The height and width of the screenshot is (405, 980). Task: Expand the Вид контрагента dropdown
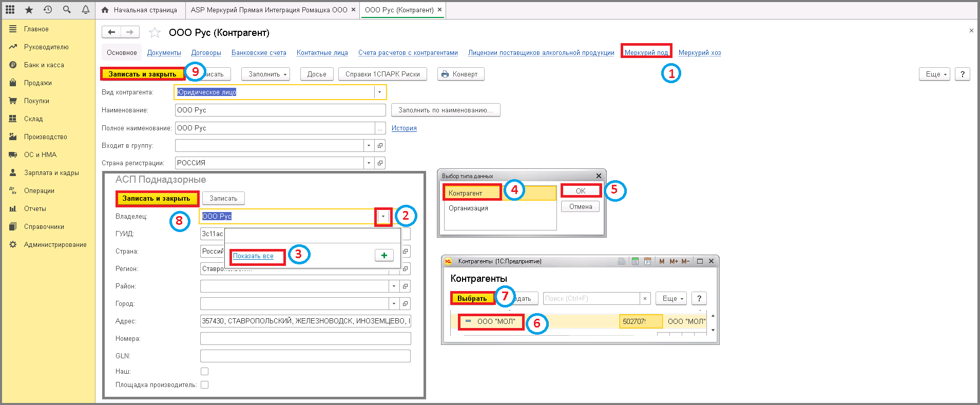(x=379, y=92)
